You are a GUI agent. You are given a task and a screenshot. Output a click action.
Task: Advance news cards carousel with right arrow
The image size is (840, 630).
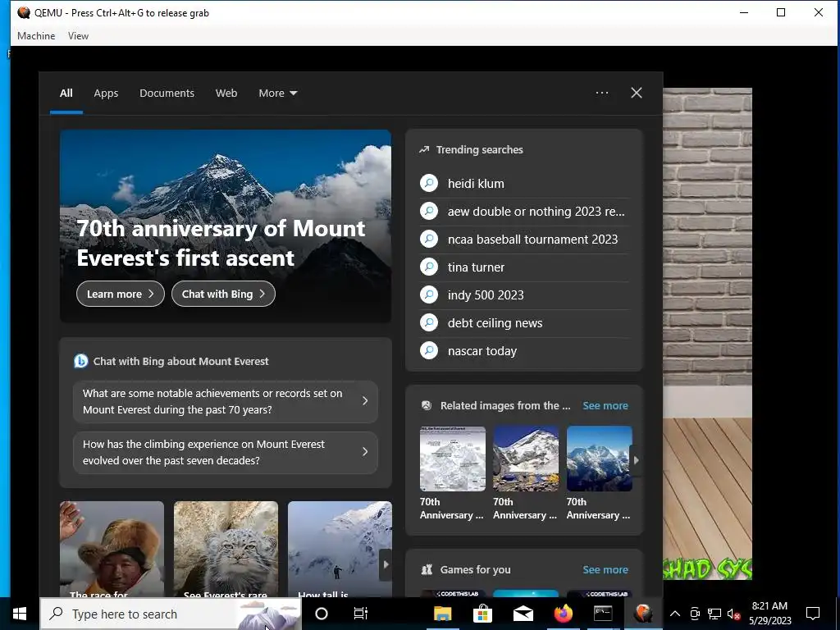(x=386, y=564)
